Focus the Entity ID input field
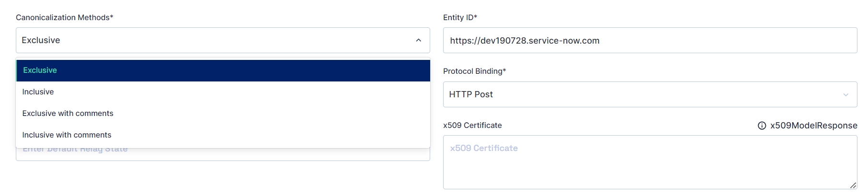The width and height of the screenshot is (868, 196). pyautogui.click(x=719, y=40)
